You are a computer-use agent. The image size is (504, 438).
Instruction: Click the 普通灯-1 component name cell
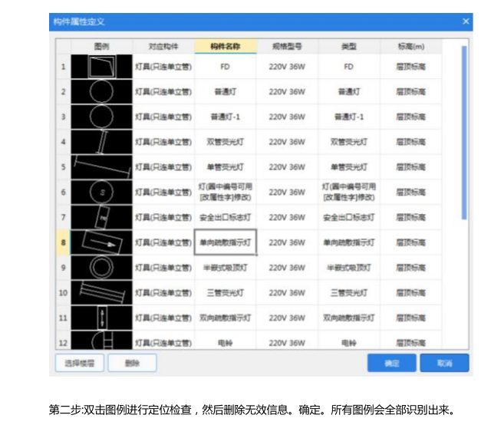[x=226, y=117]
